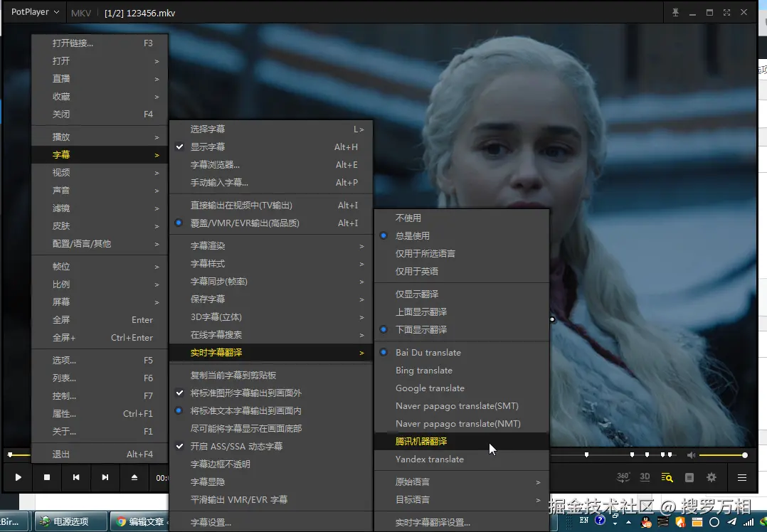This screenshot has height=532, width=767.
Task: Open the playlist panel icon
Action: coord(689,477)
